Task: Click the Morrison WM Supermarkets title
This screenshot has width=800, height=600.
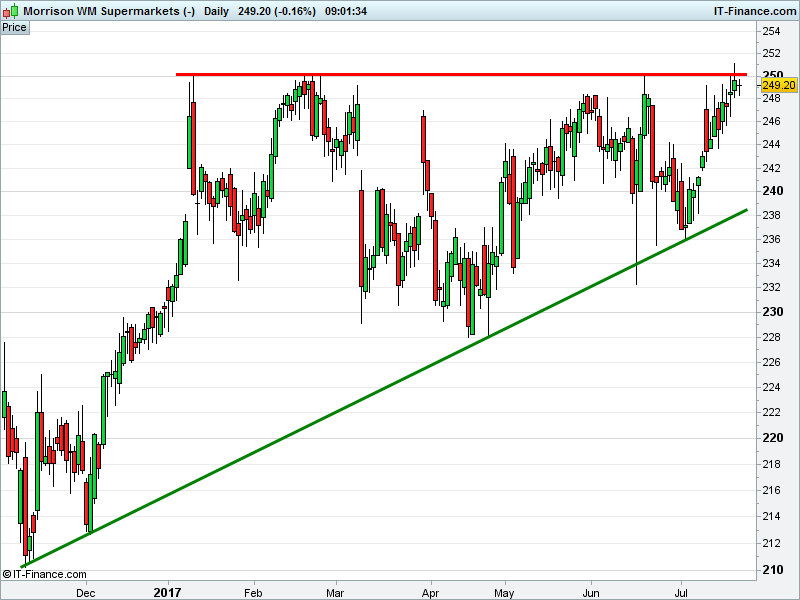Action: pyautogui.click(x=109, y=11)
